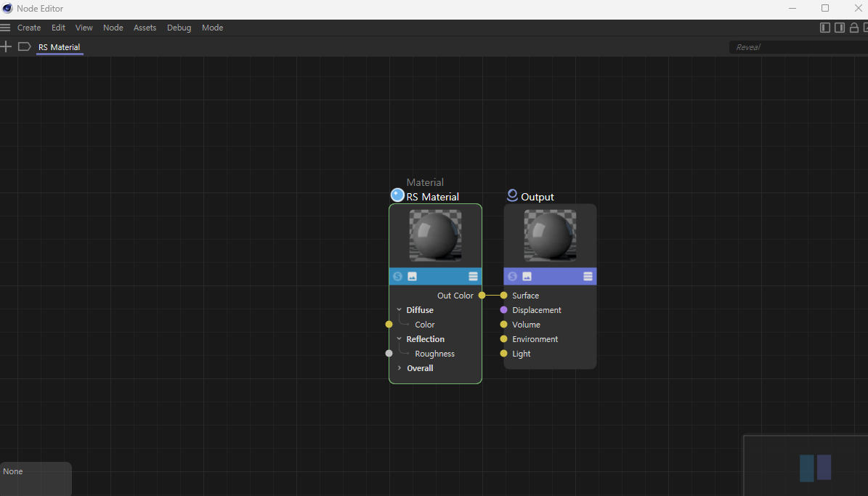The image size is (868, 496).
Task: Open the hamburger menu icon
Action: (x=6, y=28)
